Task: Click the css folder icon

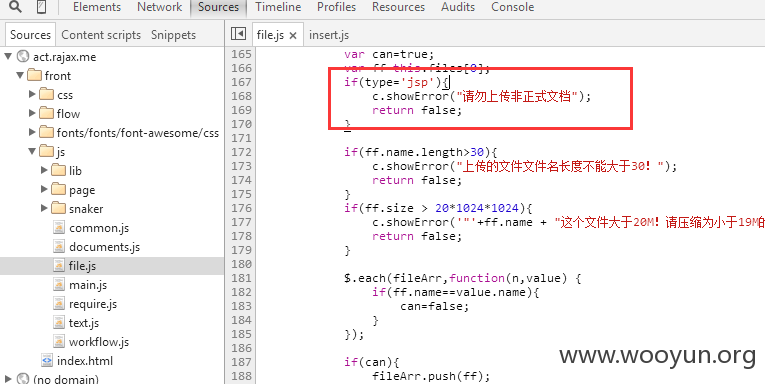Action: coord(46,94)
